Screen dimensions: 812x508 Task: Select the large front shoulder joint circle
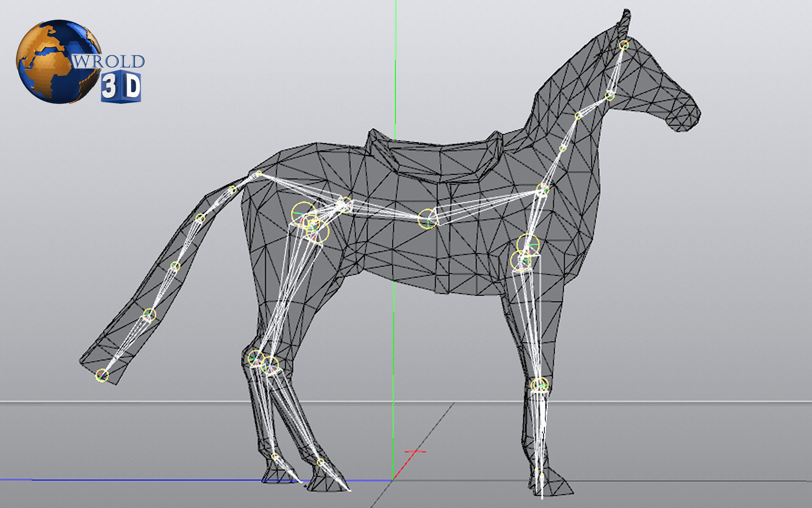528,244
